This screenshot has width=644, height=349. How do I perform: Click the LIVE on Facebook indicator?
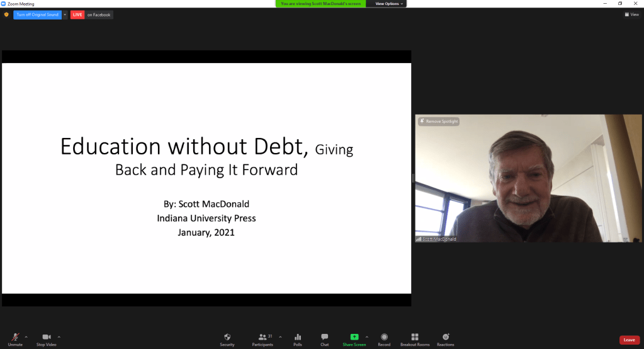click(x=92, y=14)
